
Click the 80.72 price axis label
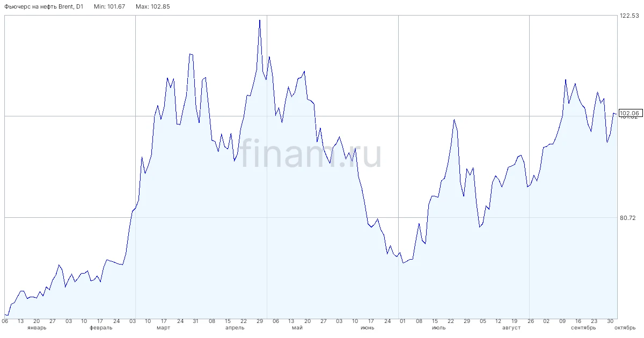pyautogui.click(x=627, y=218)
